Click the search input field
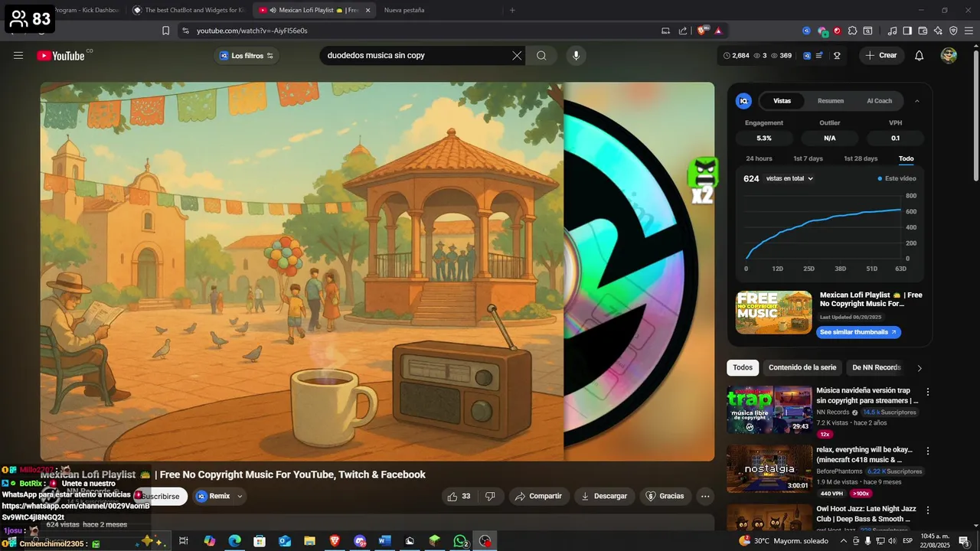The height and width of the screenshot is (551, 980). [x=417, y=55]
